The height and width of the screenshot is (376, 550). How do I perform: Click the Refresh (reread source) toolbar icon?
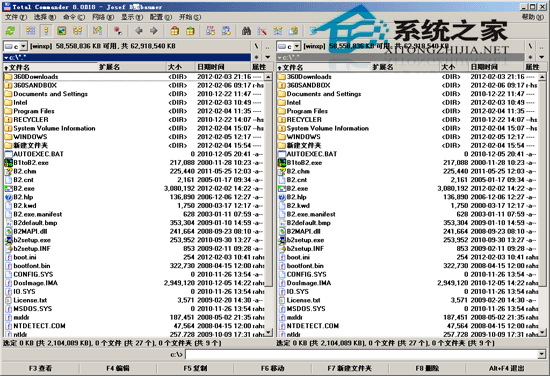pos(10,31)
